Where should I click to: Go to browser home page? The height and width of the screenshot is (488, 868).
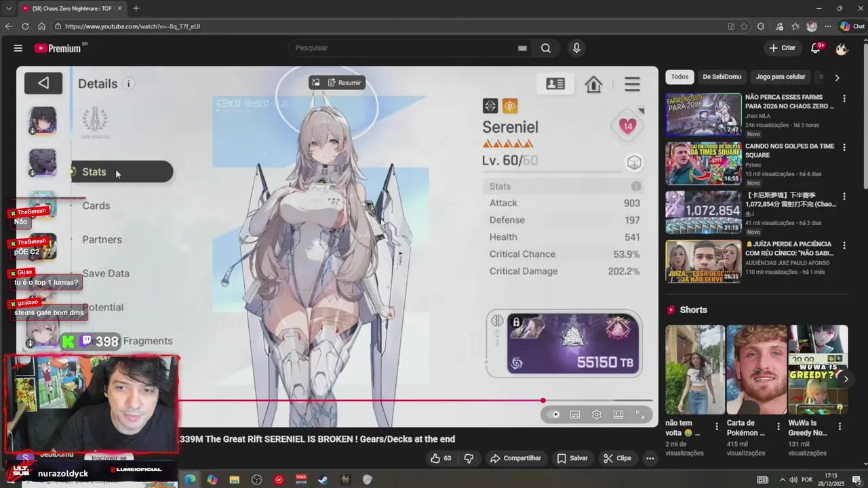[x=41, y=26]
